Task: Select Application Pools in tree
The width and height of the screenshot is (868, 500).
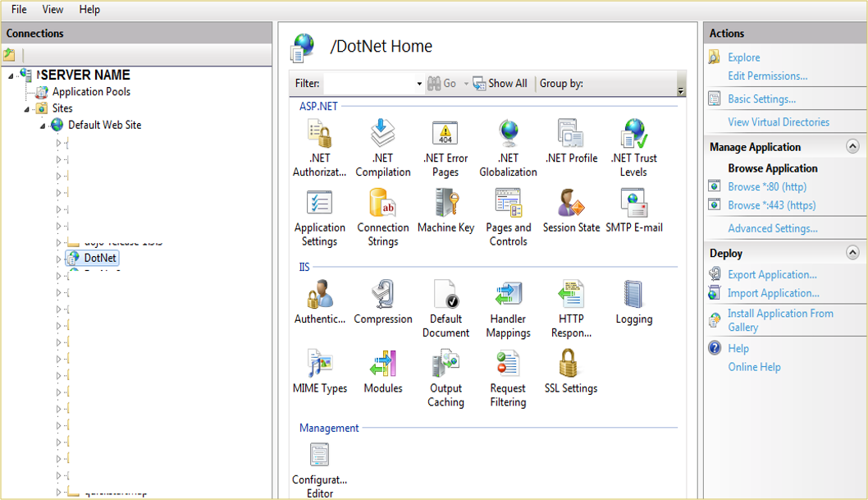Action: coord(91,92)
